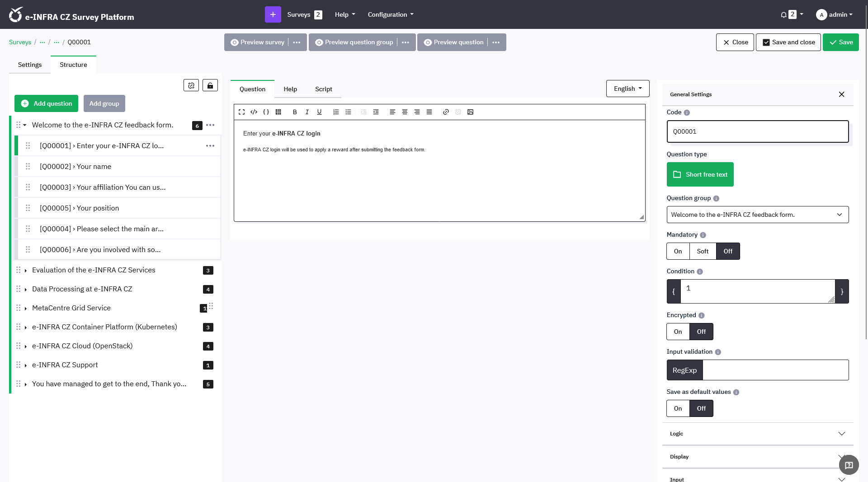868x482 pixels.
Task: Click the unlock icon above the question list
Action: (210, 85)
